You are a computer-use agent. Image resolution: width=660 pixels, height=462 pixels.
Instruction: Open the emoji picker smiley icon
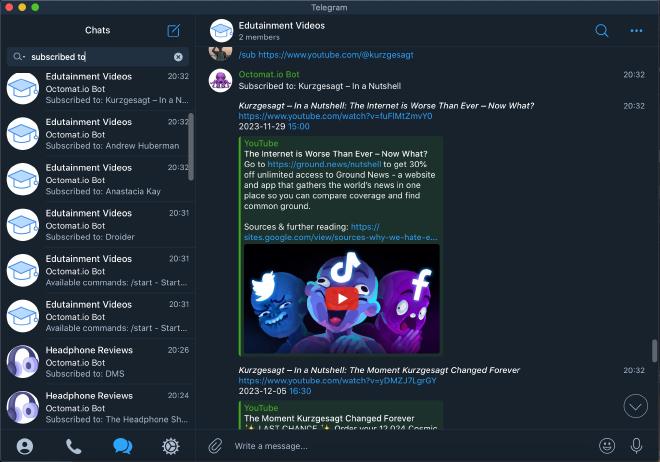[607, 446]
